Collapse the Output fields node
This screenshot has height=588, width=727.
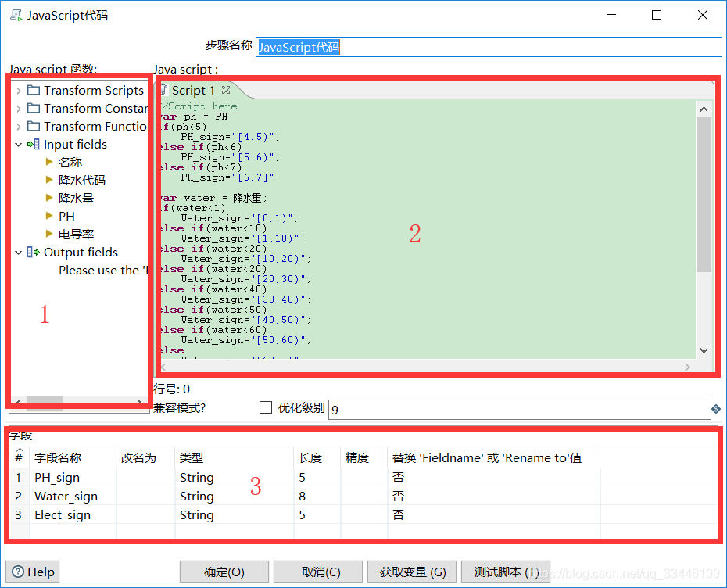(19, 253)
